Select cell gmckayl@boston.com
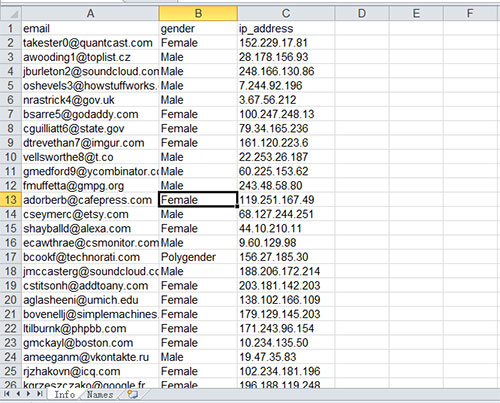The height and width of the screenshot is (403, 500). pyautogui.click(x=90, y=343)
